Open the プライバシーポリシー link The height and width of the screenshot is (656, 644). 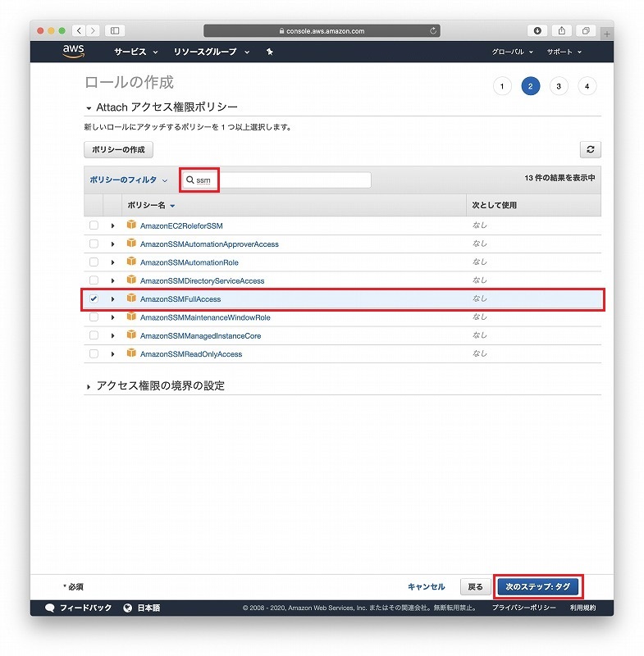(523, 608)
